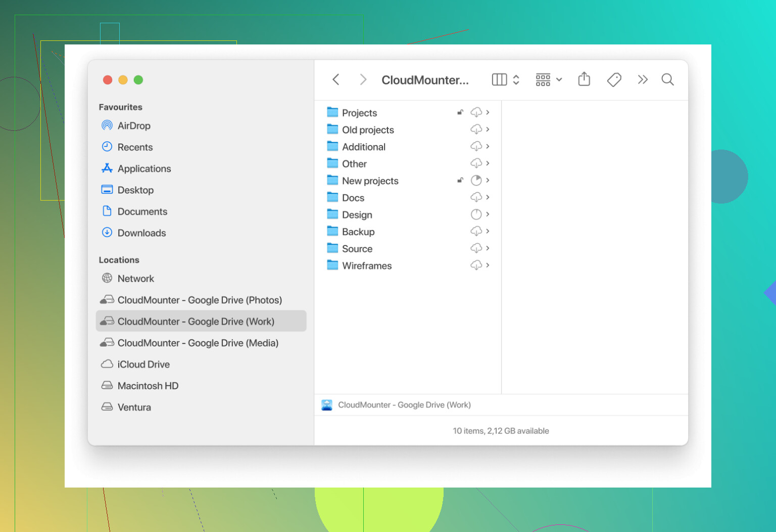Click cloud download icon beside Wireframes
Image resolution: width=776 pixels, height=532 pixels.
(x=476, y=265)
